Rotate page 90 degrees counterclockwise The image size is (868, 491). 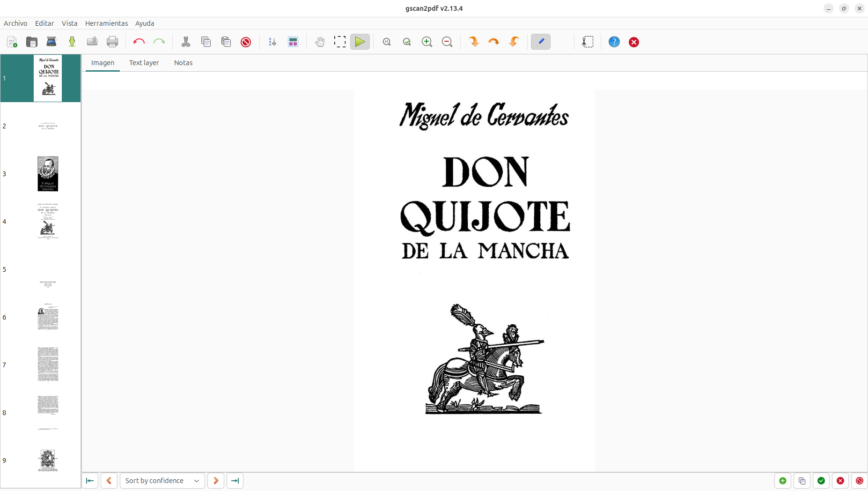pos(514,42)
